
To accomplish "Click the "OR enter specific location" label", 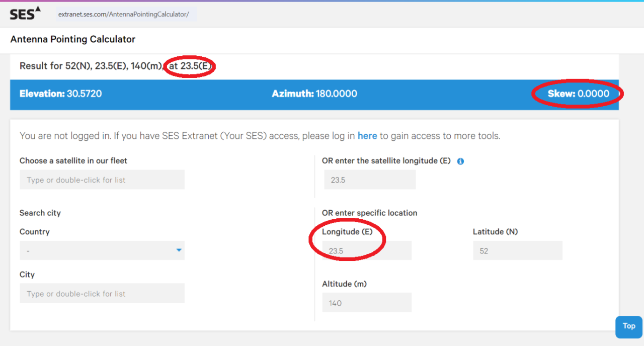I will [x=370, y=213].
